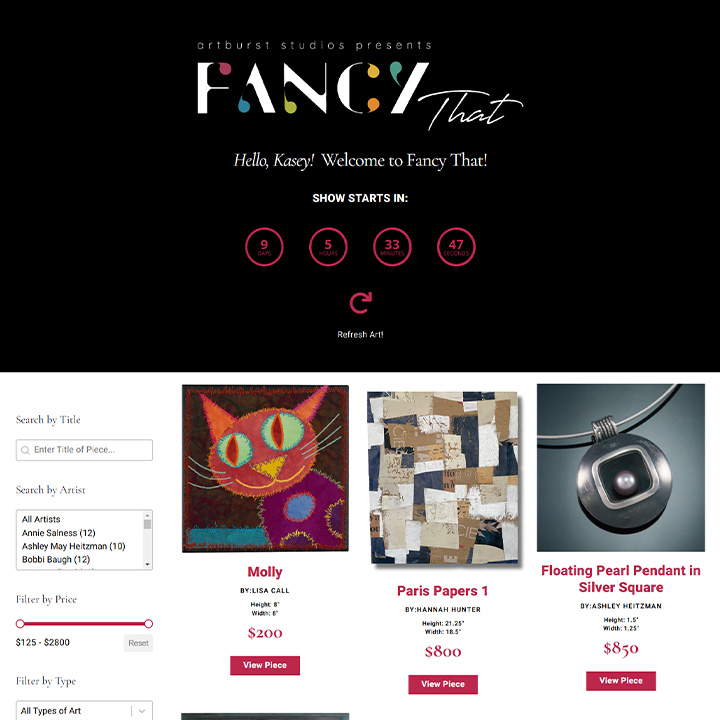Image resolution: width=720 pixels, height=720 pixels.
Task: Open the All Types of Art dropdown
Action: (84, 710)
